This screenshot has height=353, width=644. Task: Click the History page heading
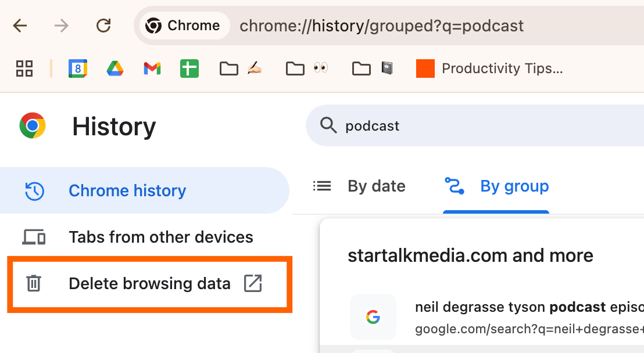pos(114,127)
